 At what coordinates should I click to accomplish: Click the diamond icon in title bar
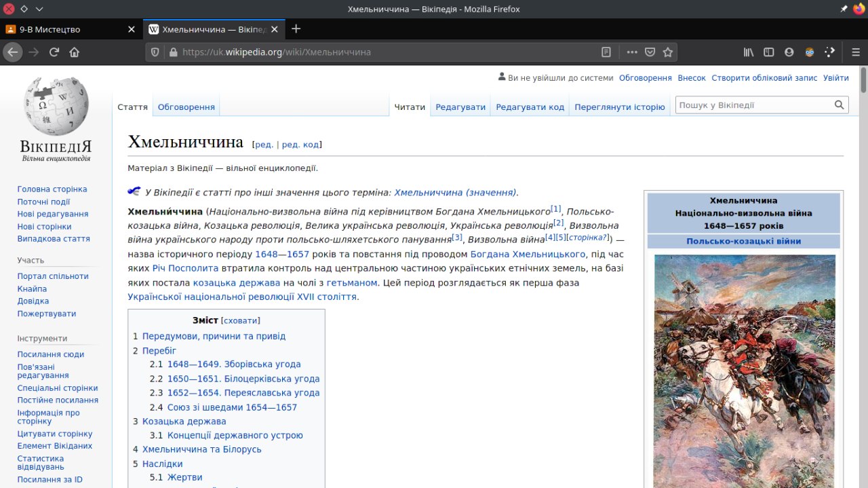[24, 9]
